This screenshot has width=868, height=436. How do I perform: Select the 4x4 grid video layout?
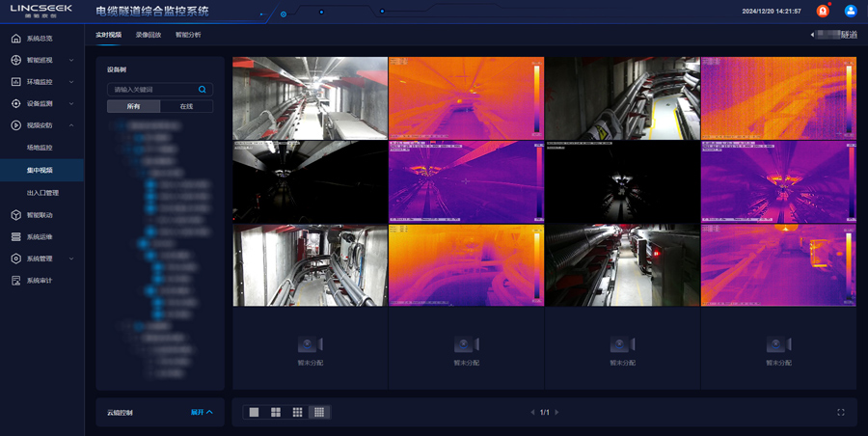(x=320, y=412)
